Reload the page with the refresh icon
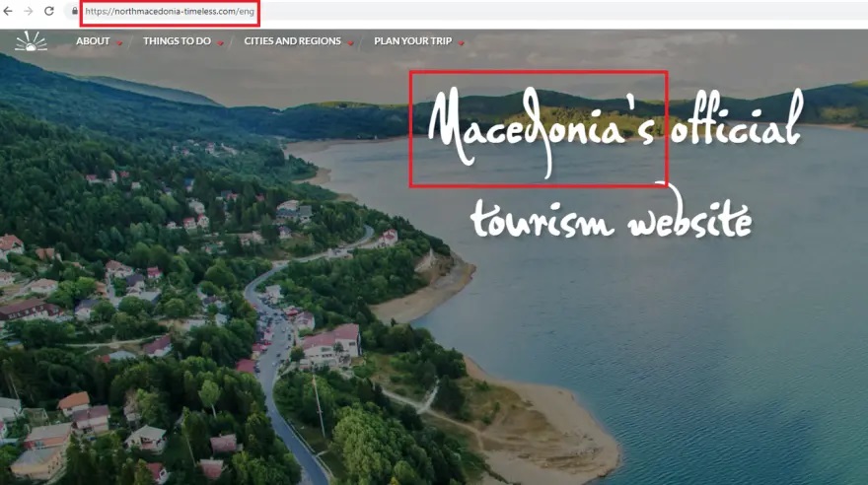Image resolution: width=868 pixels, height=485 pixels. (x=49, y=11)
